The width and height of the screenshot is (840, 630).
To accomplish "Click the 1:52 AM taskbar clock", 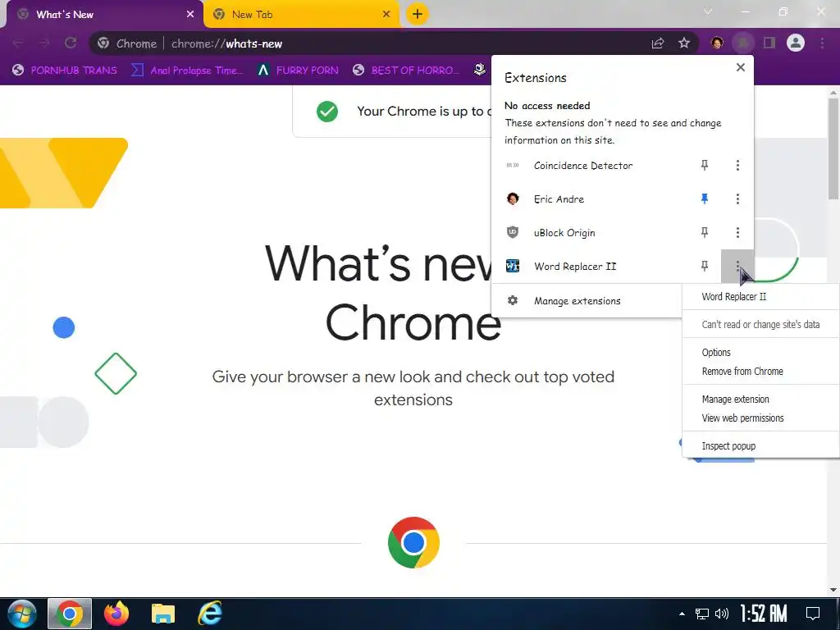I will click(764, 614).
